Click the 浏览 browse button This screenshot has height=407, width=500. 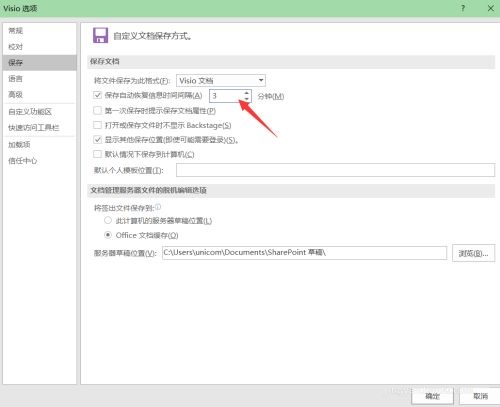473,253
